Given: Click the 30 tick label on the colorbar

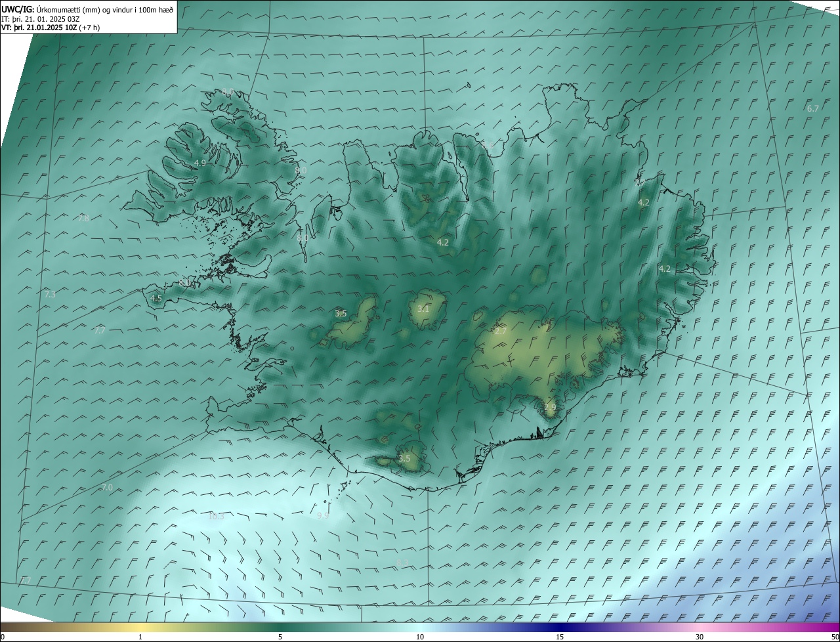Looking at the screenshot, I should (x=700, y=637).
